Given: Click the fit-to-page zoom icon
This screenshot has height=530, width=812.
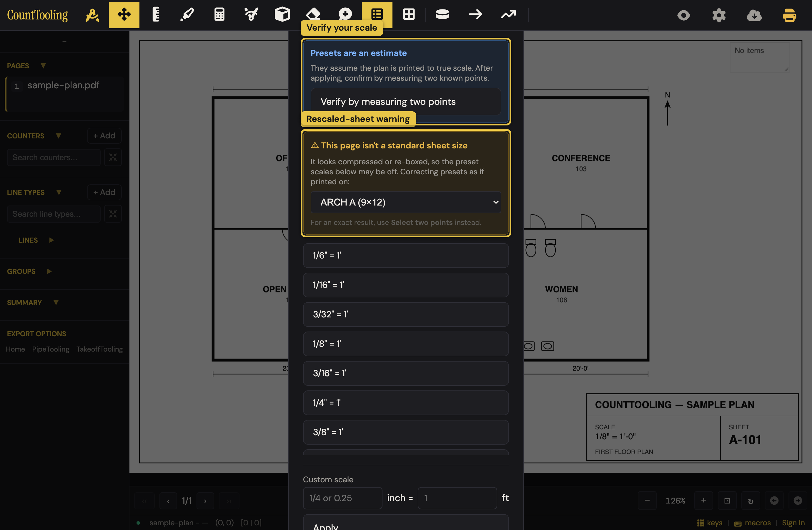Looking at the screenshot, I should pyautogui.click(x=727, y=501).
